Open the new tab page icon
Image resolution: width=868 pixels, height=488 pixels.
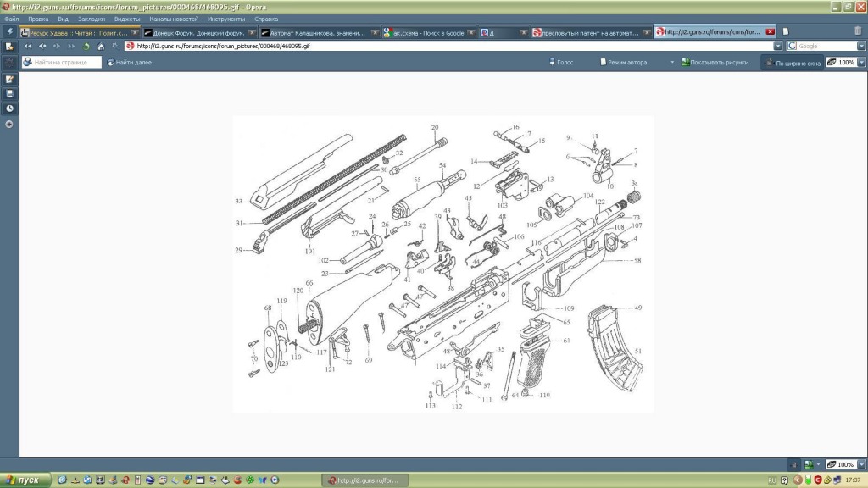pos(786,32)
